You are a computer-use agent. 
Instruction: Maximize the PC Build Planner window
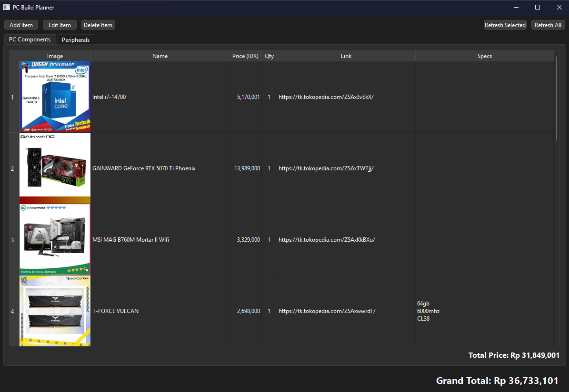click(x=538, y=7)
